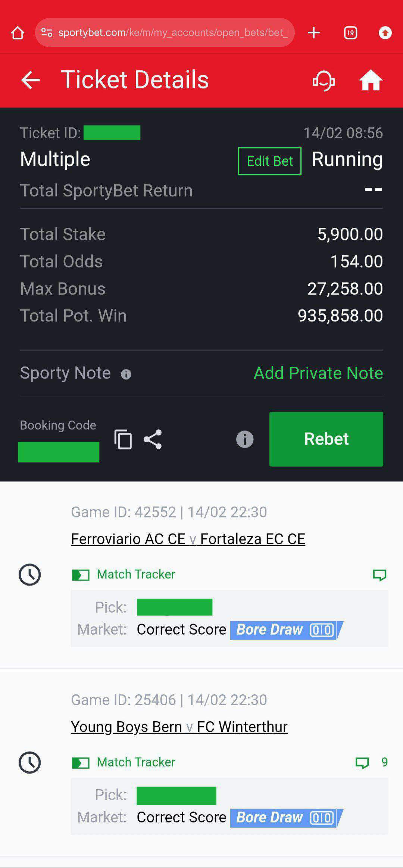The image size is (403, 868).
Task: Share the booking code
Action: pos(153,439)
